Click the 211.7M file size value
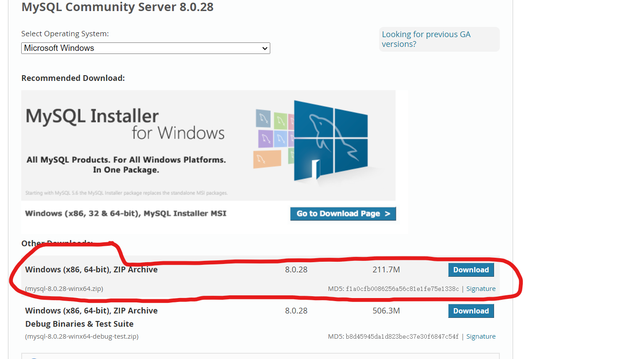 [x=386, y=270]
